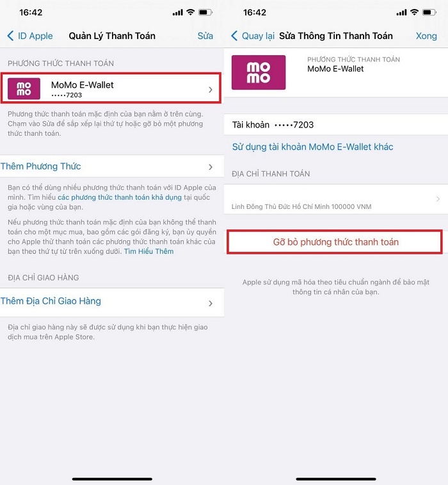The image size is (448, 485).
Task: Tap the left screen's Wi-Fi status icon
Action: pyautogui.click(x=191, y=12)
